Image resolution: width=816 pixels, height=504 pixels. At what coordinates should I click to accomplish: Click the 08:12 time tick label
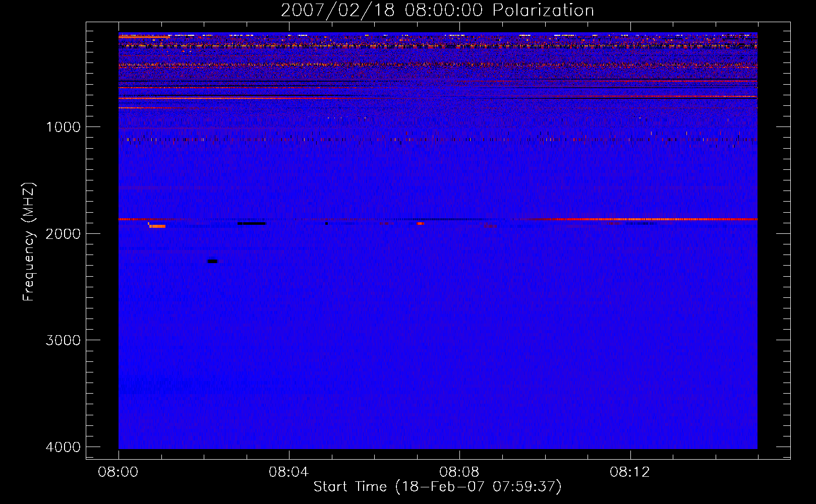pyautogui.click(x=630, y=472)
